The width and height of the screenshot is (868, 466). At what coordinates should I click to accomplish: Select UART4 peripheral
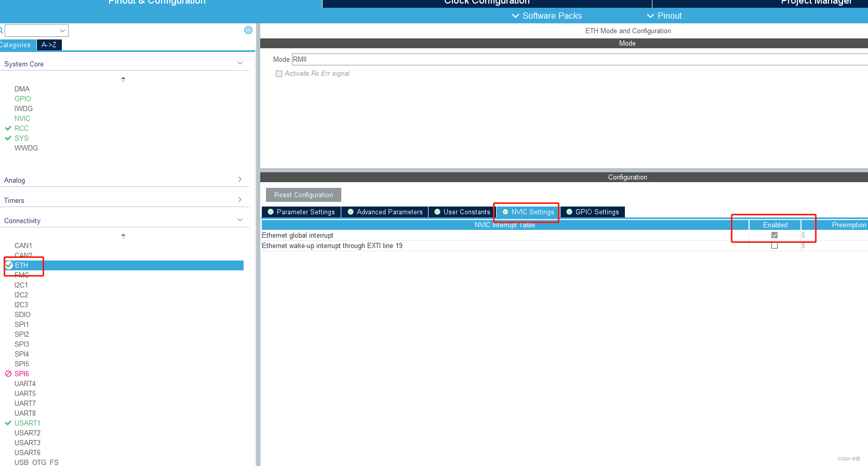(25, 383)
